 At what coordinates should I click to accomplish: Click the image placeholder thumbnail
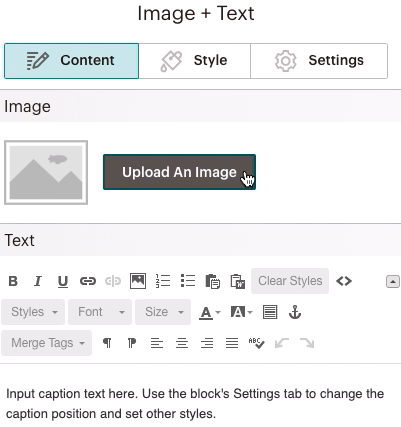click(46, 172)
